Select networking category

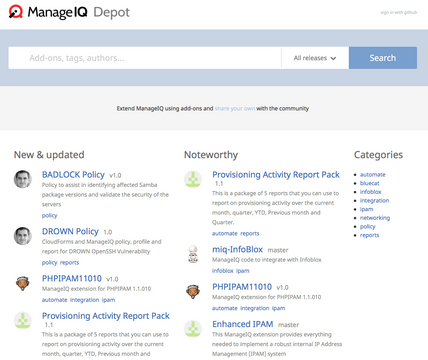[375, 218]
